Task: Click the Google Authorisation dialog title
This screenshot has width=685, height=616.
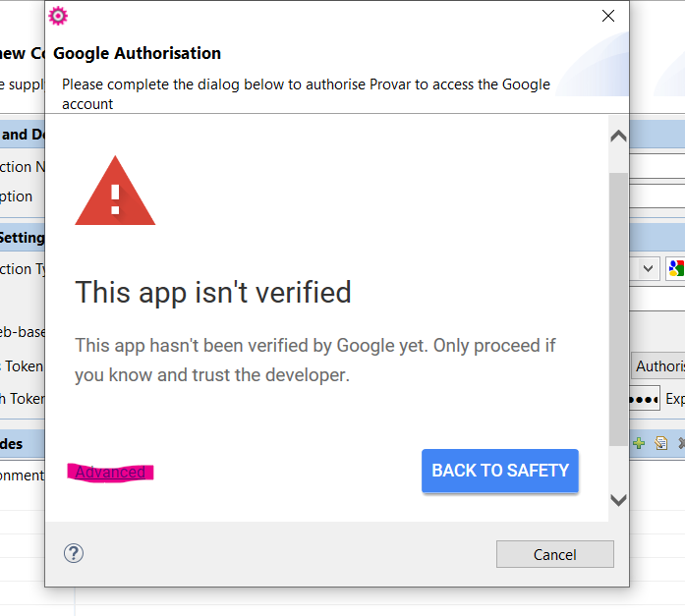Action: 137,53
